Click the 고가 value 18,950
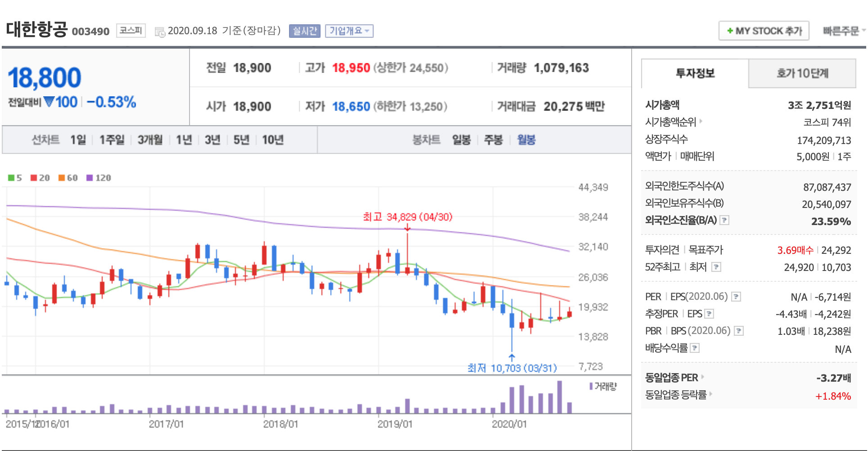 pyautogui.click(x=351, y=68)
